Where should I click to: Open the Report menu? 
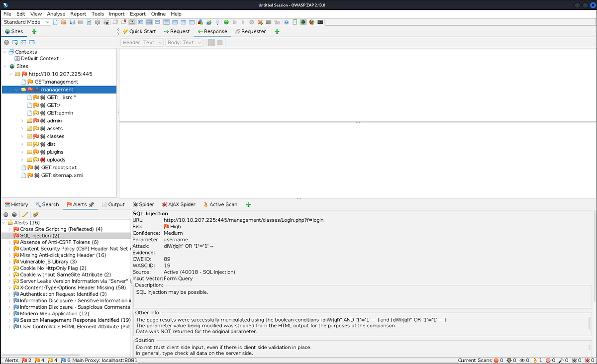click(x=78, y=14)
